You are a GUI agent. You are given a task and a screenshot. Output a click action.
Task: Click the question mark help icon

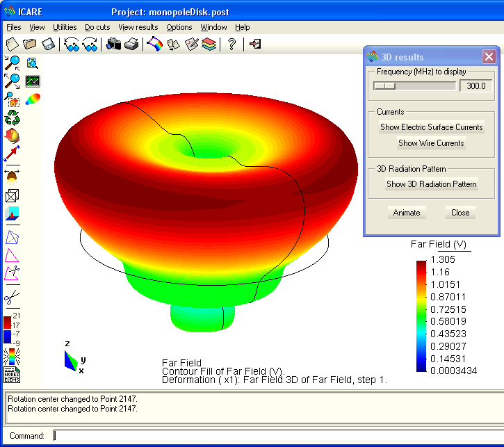pyautogui.click(x=231, y=44)
